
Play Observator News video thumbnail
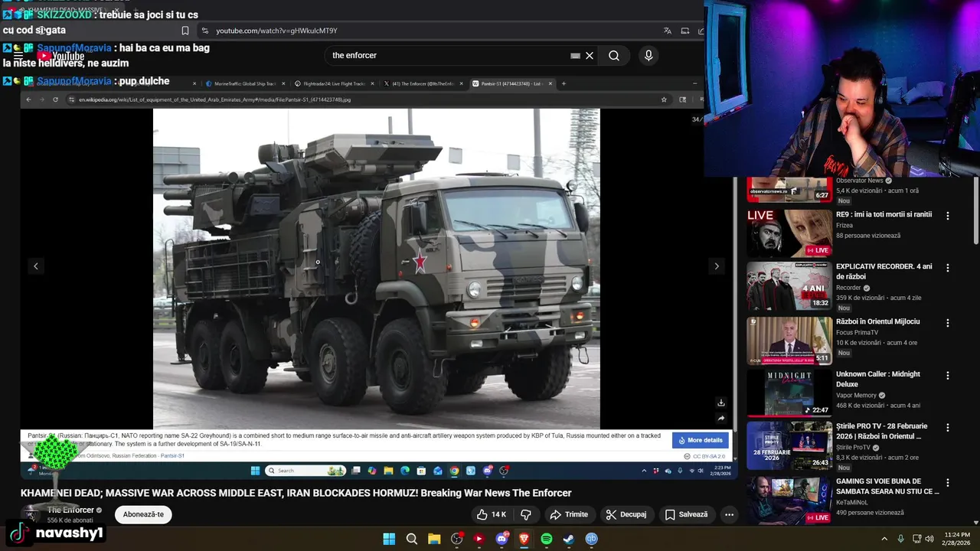point(789,189)
